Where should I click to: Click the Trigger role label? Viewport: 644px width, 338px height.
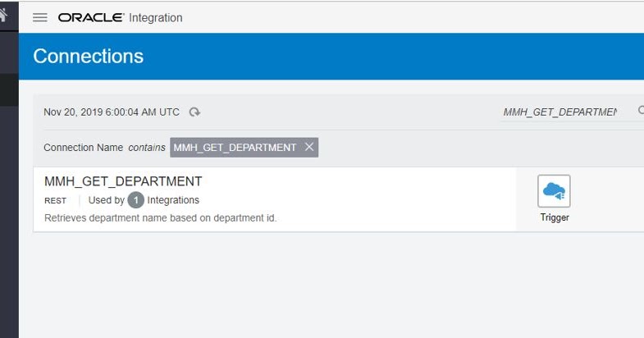tap(555, 217)
